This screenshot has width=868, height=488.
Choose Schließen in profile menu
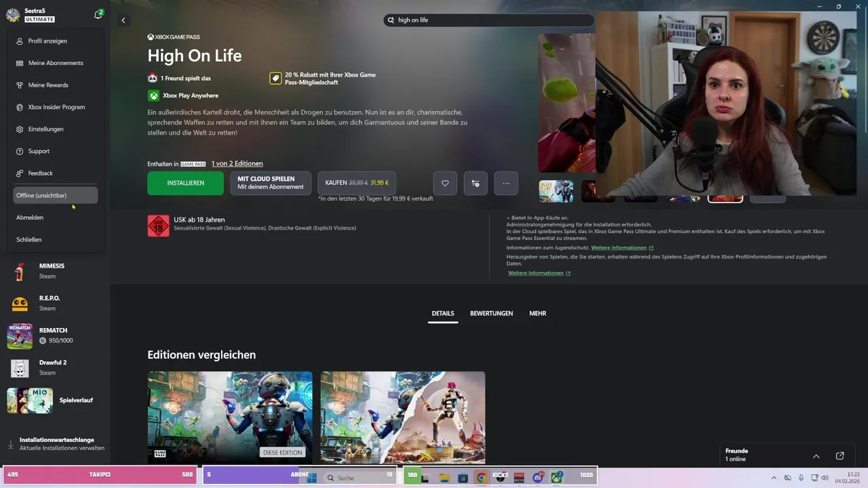pos(56,239)
